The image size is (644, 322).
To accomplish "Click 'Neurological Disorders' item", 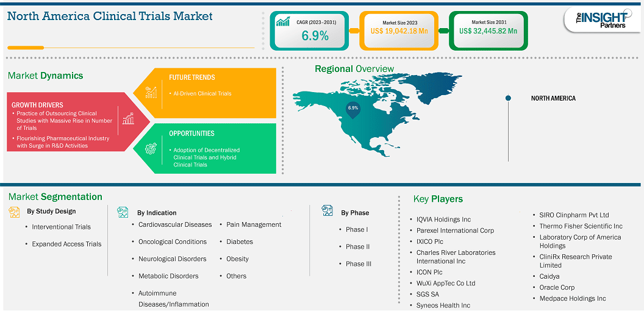I will pos(172,259).
